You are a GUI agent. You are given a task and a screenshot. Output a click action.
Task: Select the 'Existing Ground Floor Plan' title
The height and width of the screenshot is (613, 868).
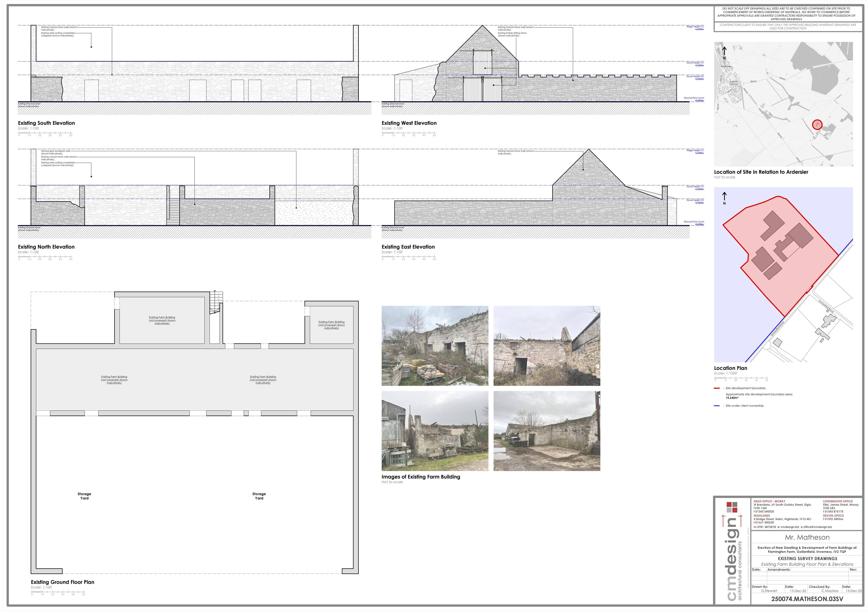pyautogui.click(x=63, y=582)
